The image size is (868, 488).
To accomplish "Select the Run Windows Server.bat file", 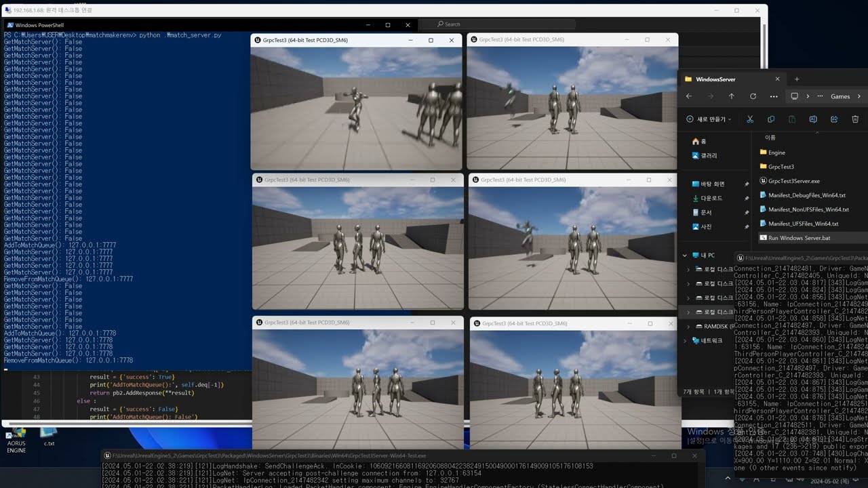I will (x=799, y=238).
